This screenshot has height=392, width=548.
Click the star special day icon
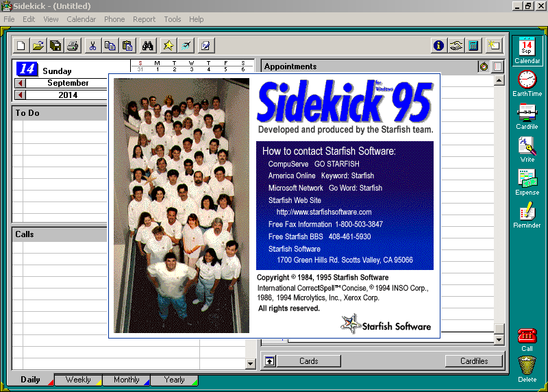pyautogui.click(x=169, y=45)
